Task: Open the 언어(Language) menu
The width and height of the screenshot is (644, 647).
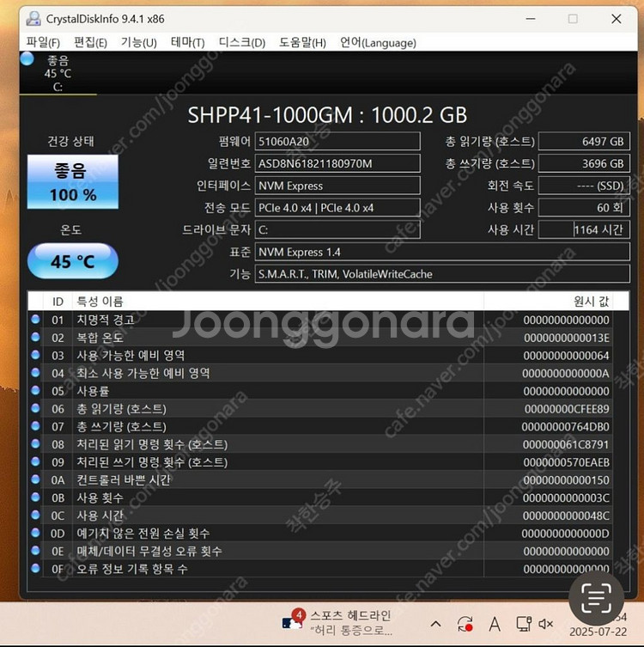Action: (378, 42)
